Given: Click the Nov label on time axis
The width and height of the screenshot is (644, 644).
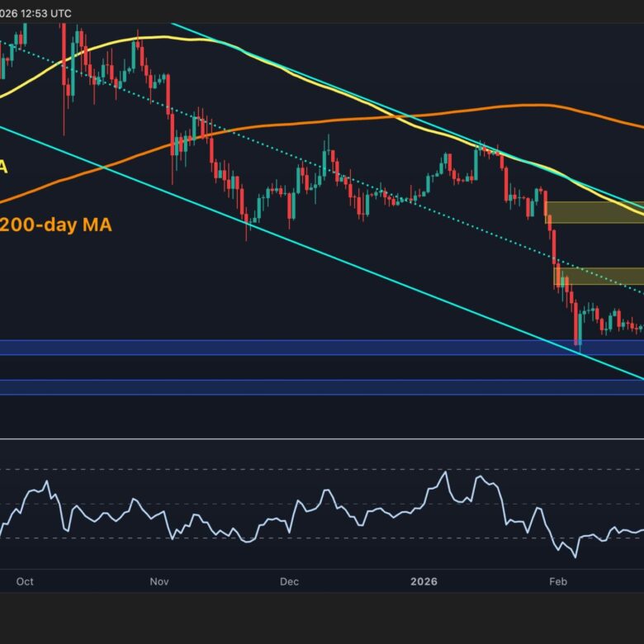Looking at the screenshot, I should pyautogui.click(x=159, y=581).
